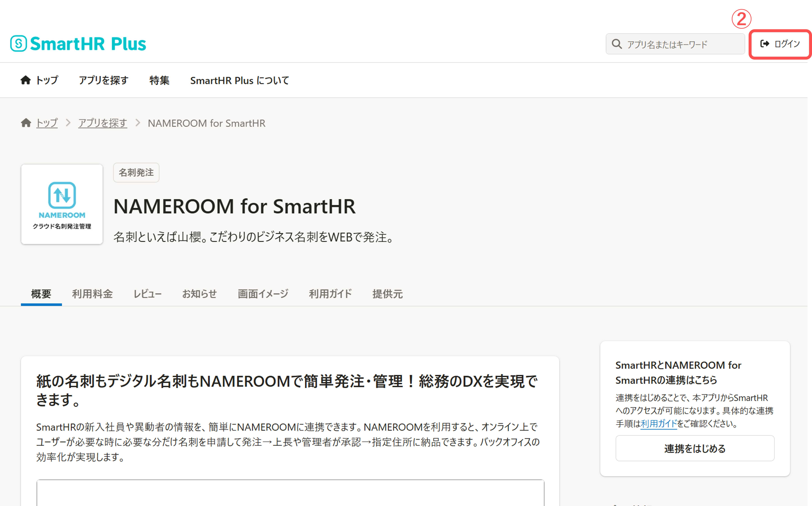The height and width of the screenshot is (506, 812).
Task: Click the 名刺発注 category tag
Action: pos(136,173)
